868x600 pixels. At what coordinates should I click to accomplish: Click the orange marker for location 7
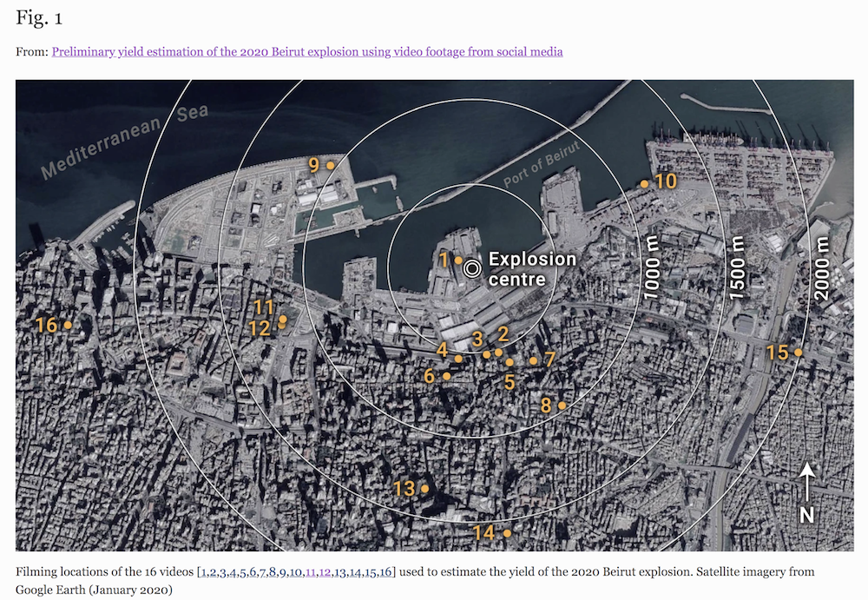coord(533,359)
